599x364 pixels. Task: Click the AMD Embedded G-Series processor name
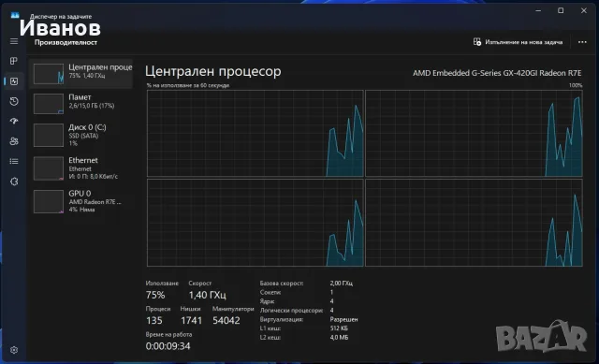click(x=497, y=73)
